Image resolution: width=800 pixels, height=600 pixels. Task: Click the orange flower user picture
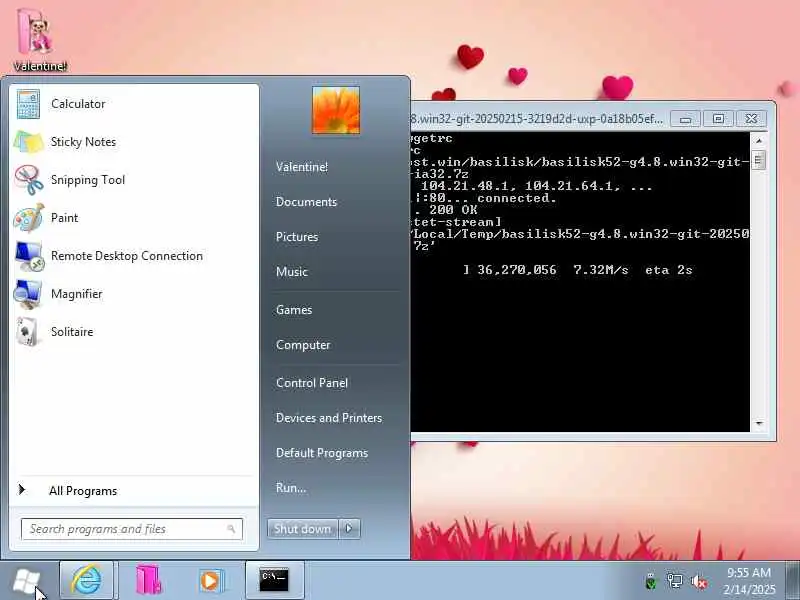tap(336, 110)
